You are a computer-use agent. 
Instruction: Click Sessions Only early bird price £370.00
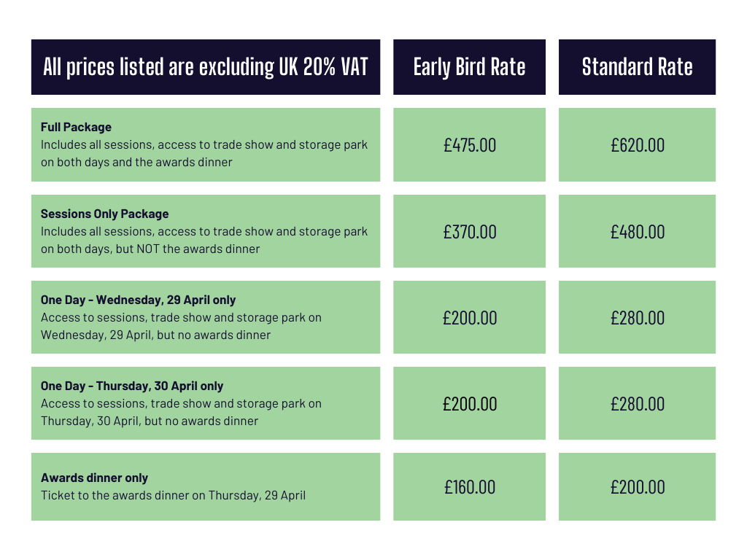coord(469,232)
